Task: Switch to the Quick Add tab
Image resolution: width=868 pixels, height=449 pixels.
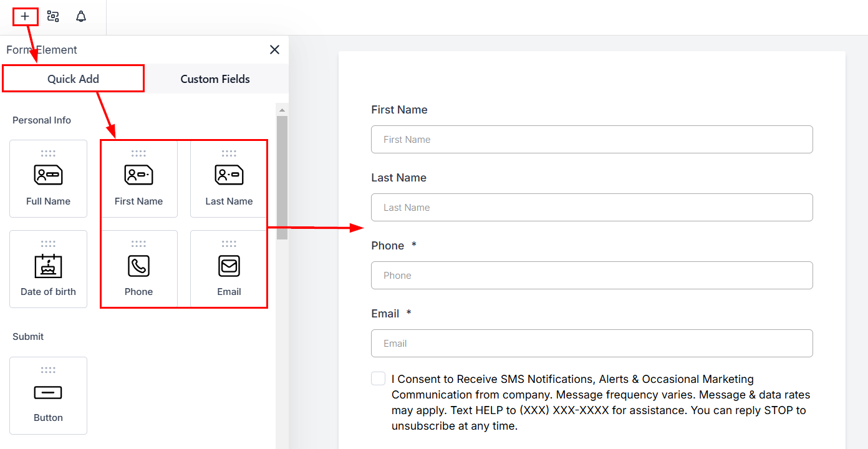Action: [74, 79]
